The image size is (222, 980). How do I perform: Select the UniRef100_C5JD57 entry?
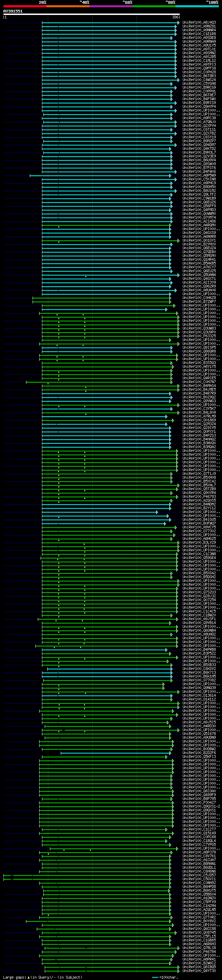[x=199, y=875]
